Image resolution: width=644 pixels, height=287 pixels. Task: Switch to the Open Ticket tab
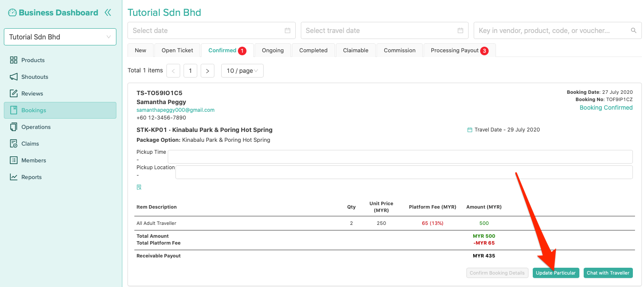(x=177, y=50)
